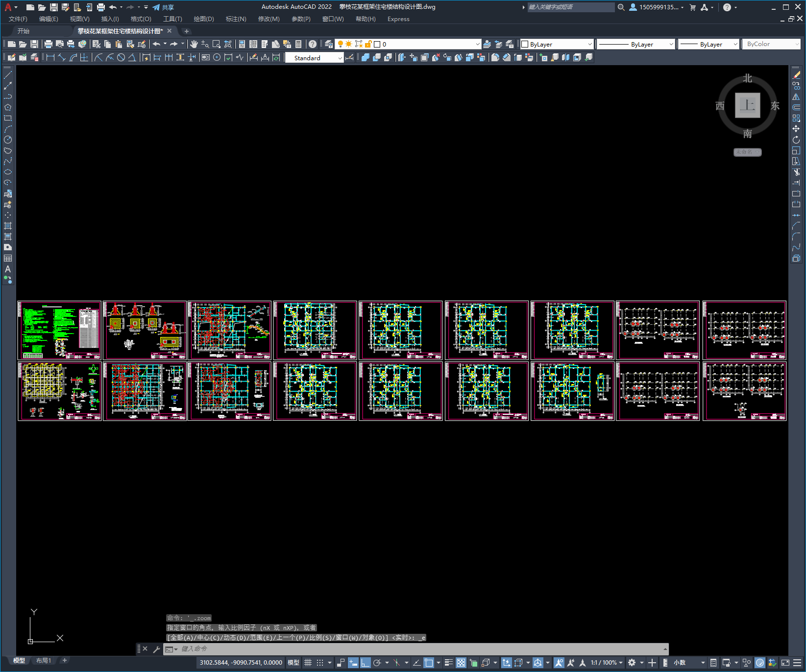Click the Save icon in quick access toolbar

click(54, 7)
